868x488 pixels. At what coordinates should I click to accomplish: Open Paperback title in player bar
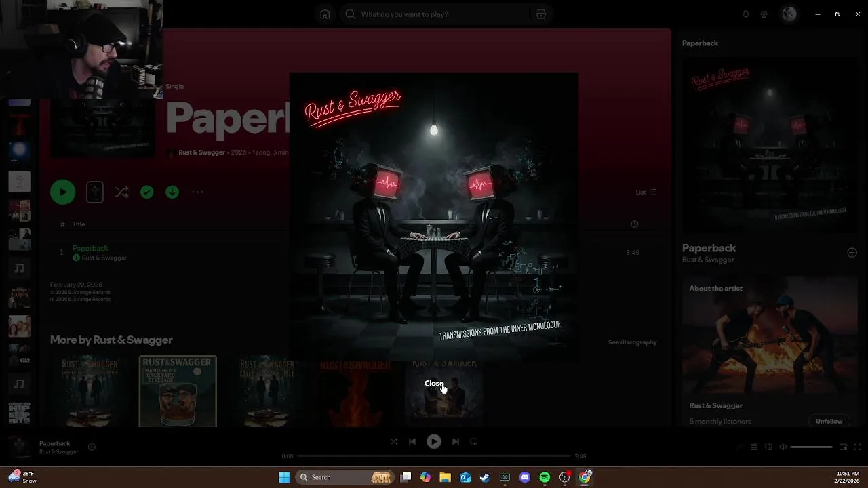click(x=54, y=443)
